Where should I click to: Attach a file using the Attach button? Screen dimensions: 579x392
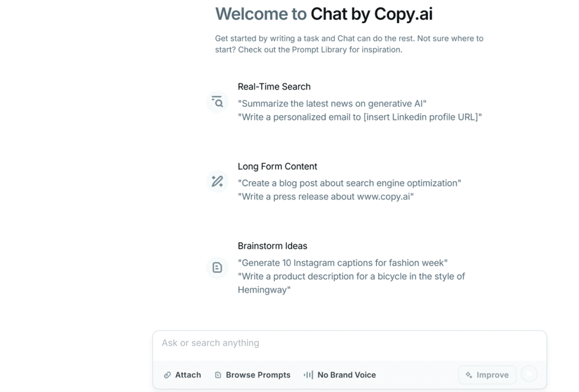[x=182, y=375]
